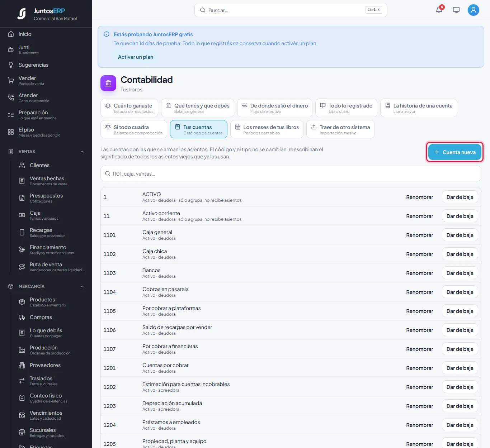The height and width of the screenshot is (448, 490).
Task: Collapse the VENTAS sidebar section
Action: click(82, 152)
